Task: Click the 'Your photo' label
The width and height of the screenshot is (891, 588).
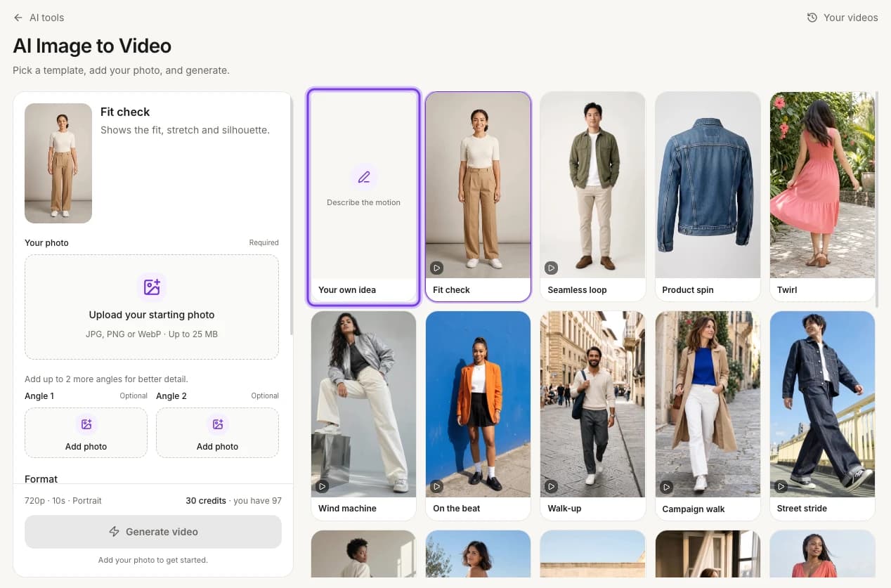Action: point(46,242)
